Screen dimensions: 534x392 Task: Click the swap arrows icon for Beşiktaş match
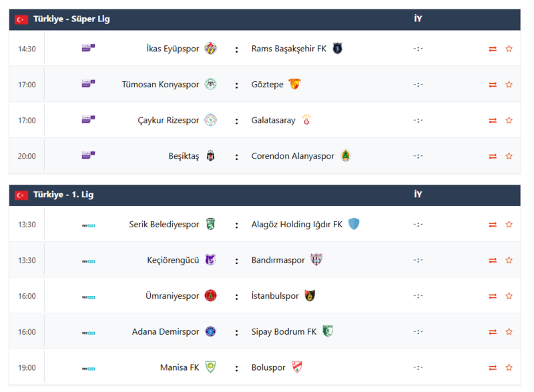pyautogui.click(x=493, y=156)
